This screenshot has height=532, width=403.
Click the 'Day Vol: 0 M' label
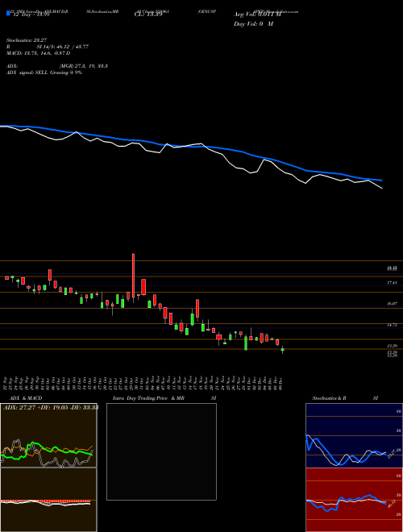point(253,24)
